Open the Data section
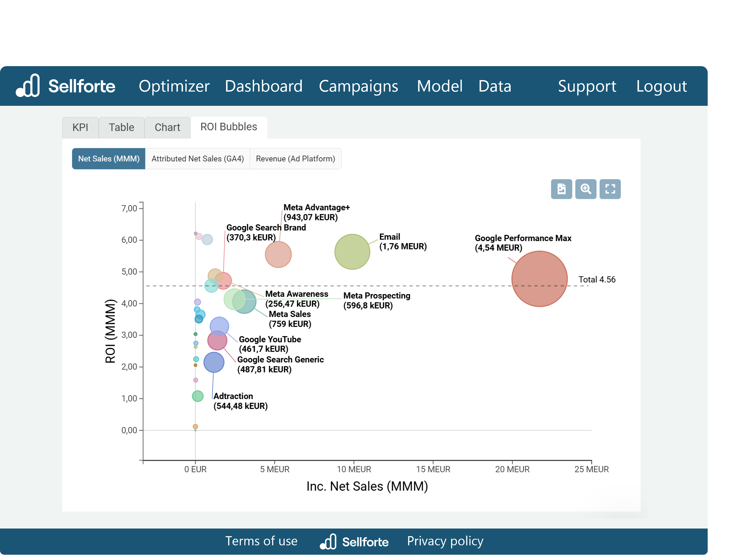The width and height of the screenshot is (756, 556). tap(495, 86)
